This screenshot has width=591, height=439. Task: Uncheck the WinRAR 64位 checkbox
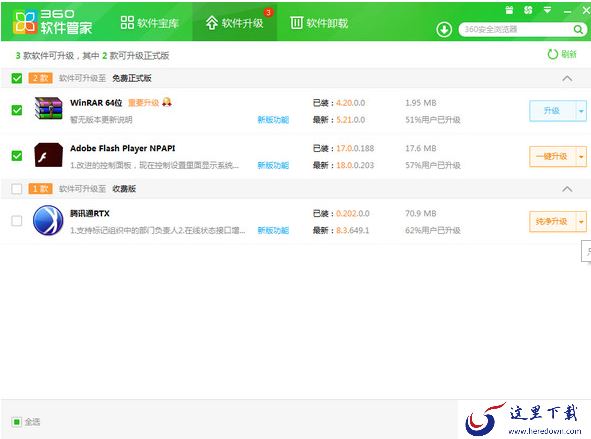click(17, 110)
